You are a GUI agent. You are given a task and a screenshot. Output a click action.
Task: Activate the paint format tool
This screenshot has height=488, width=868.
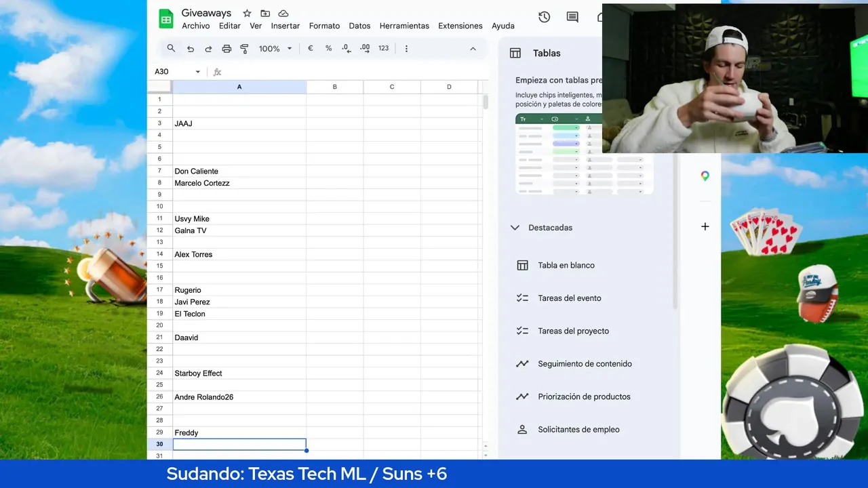[244, 49]
